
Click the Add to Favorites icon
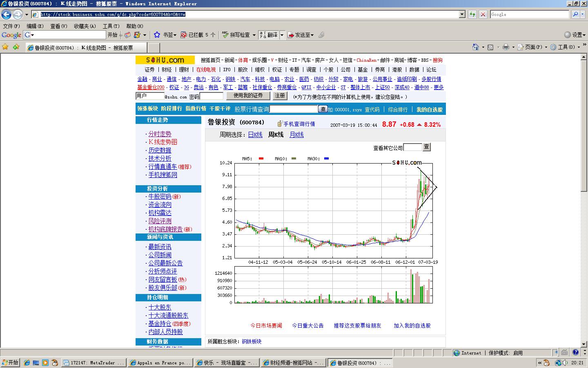16,47
